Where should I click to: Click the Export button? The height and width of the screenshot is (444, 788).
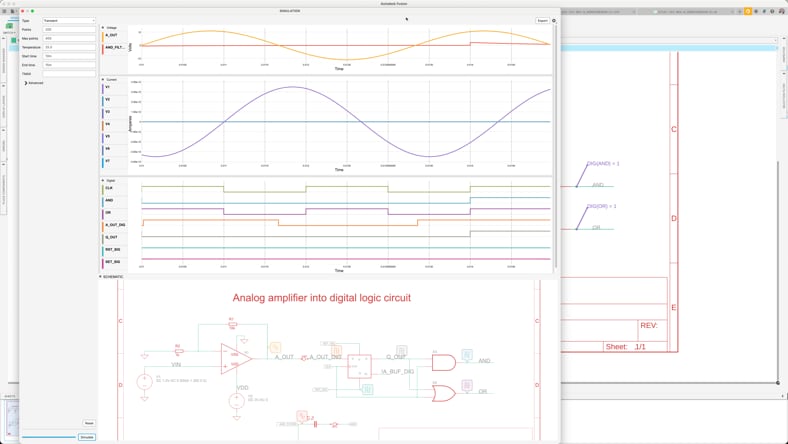point(542,20)
